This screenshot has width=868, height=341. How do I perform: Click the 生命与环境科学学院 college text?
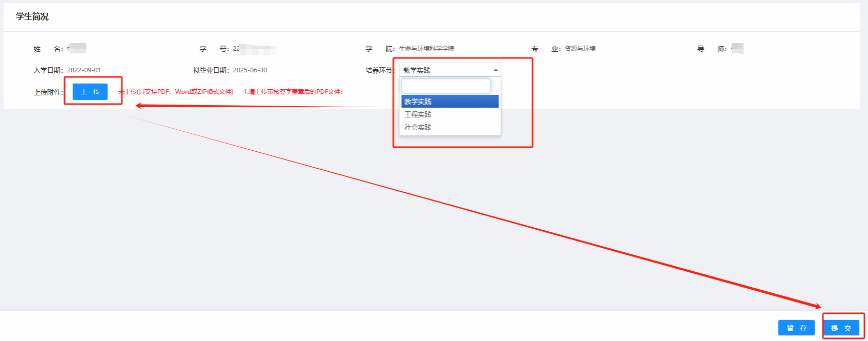coord(426,49)
